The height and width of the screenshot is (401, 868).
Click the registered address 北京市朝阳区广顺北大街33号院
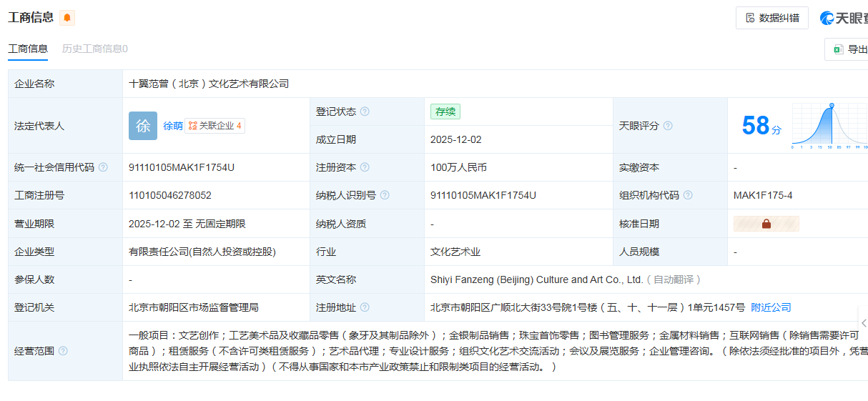click(588, 307)
